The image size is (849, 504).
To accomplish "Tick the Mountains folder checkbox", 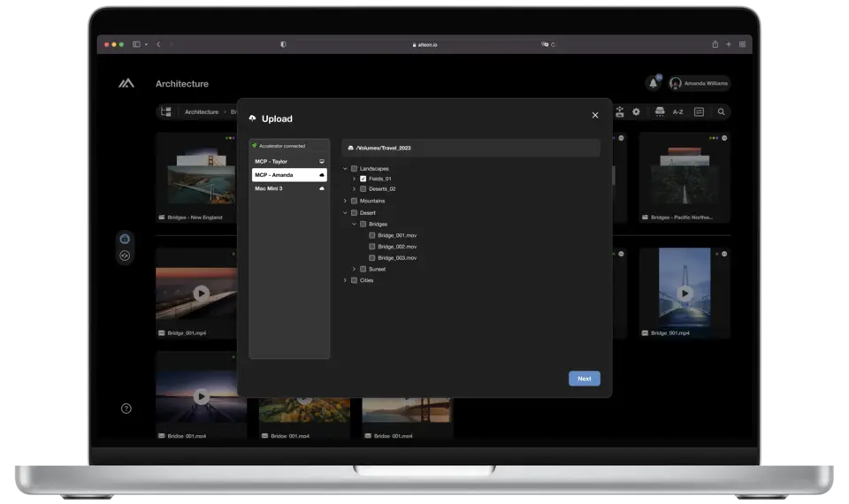I will tap(355, 201).
